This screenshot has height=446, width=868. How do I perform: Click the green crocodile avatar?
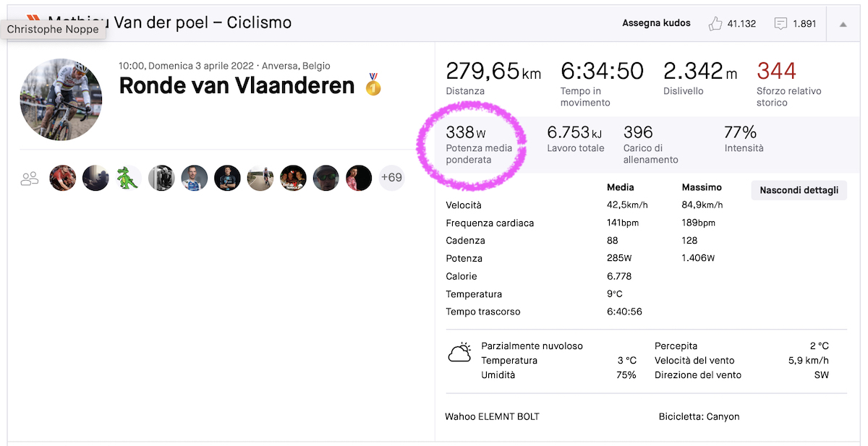click(x=129, y=178)
